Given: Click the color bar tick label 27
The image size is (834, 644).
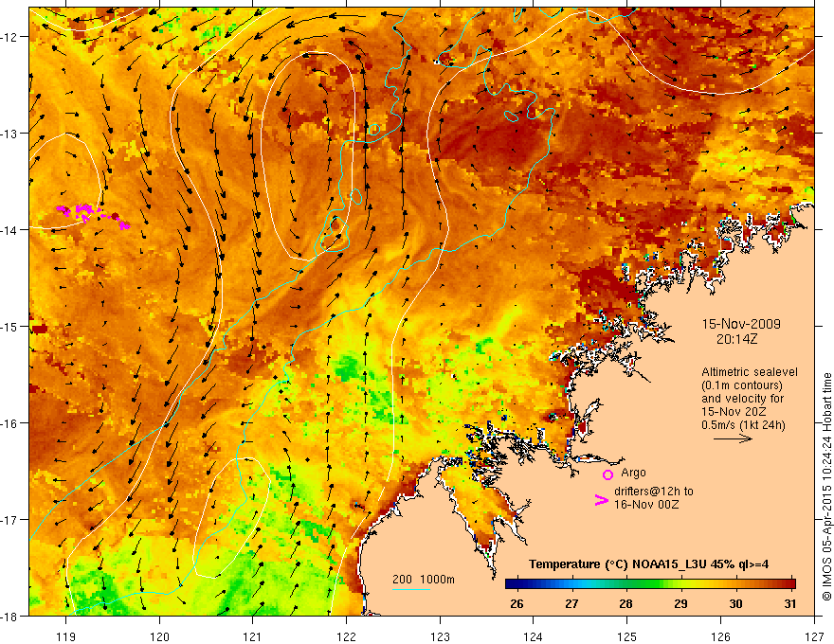Looking at the screenshot, I should [x=571, y=603].
